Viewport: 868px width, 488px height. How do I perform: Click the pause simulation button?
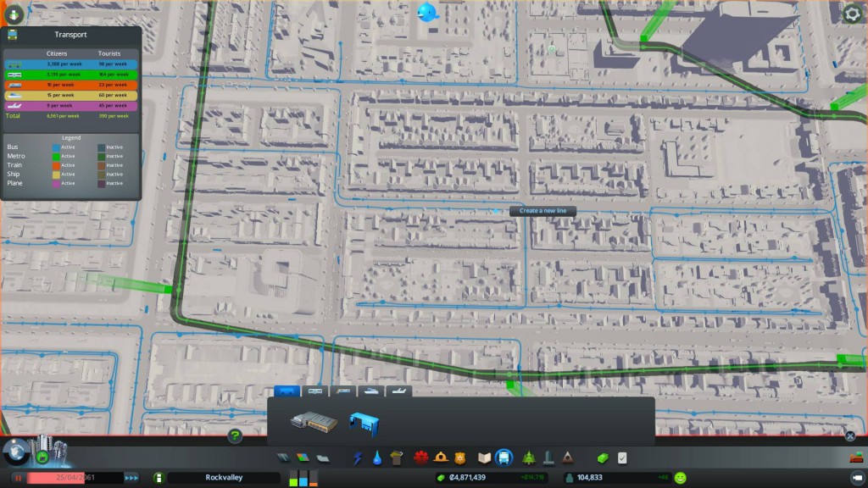[18, 478]
